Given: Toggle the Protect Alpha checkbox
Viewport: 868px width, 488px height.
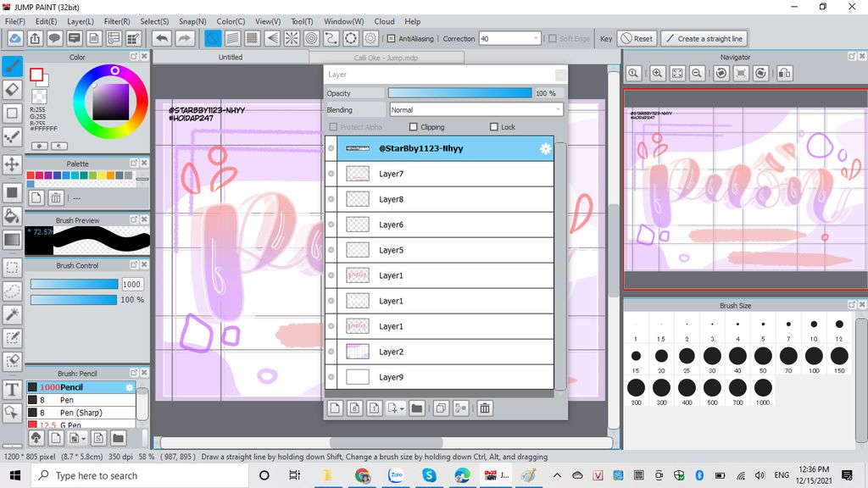Looking at the screenshot, I should [x=333, y=127].
